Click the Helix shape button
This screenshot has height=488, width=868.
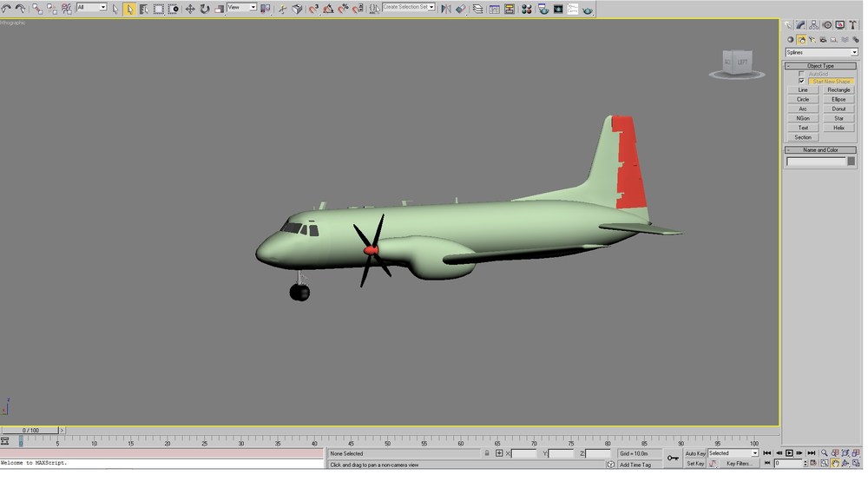pos(838,128)
